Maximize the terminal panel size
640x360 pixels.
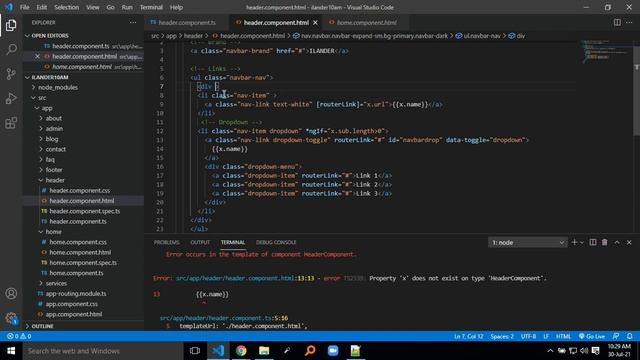tap(617, 242)
